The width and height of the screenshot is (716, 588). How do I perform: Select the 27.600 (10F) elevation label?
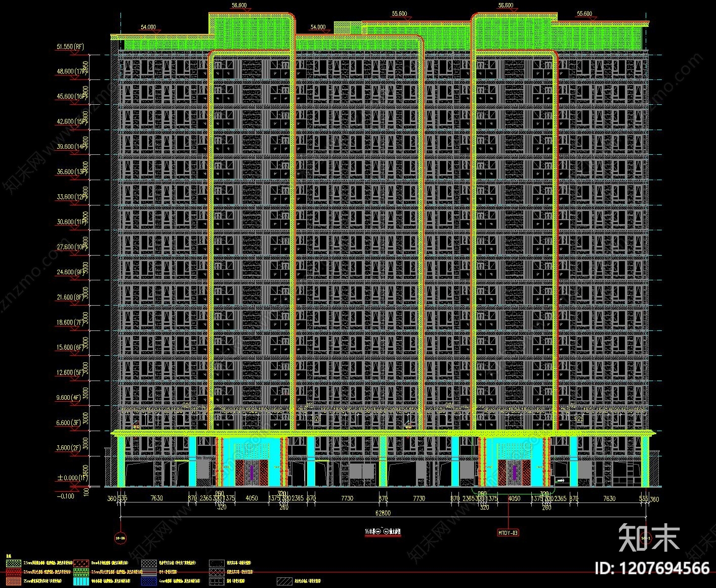72,247
